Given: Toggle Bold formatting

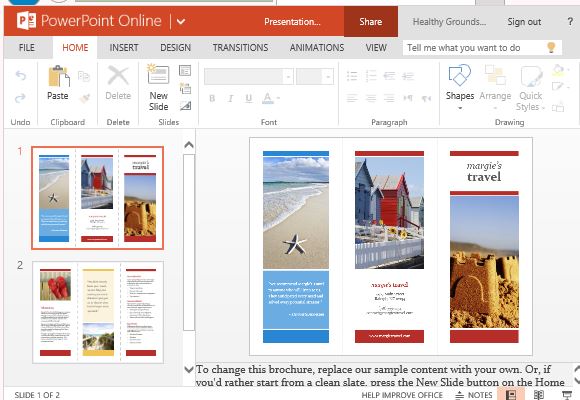Looking at the screenshot, I should pyautogui.click(x=212, y=98).
